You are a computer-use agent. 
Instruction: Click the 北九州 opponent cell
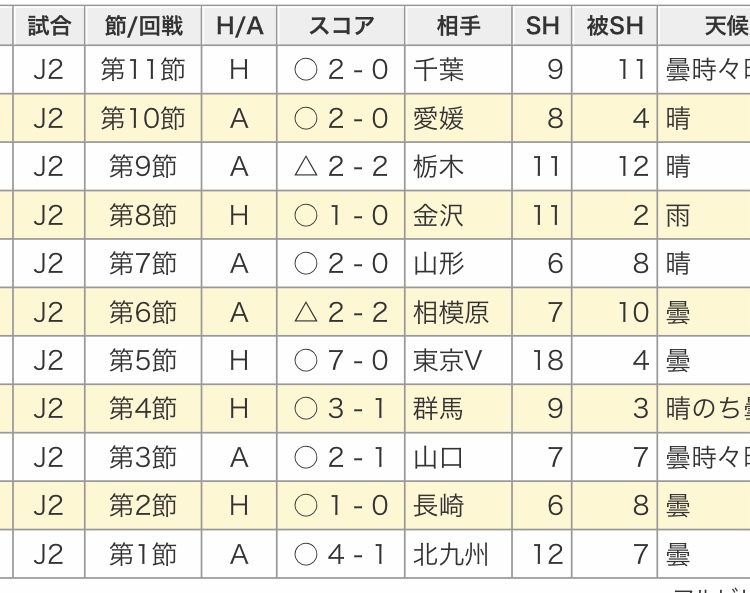tap(451, 554)
